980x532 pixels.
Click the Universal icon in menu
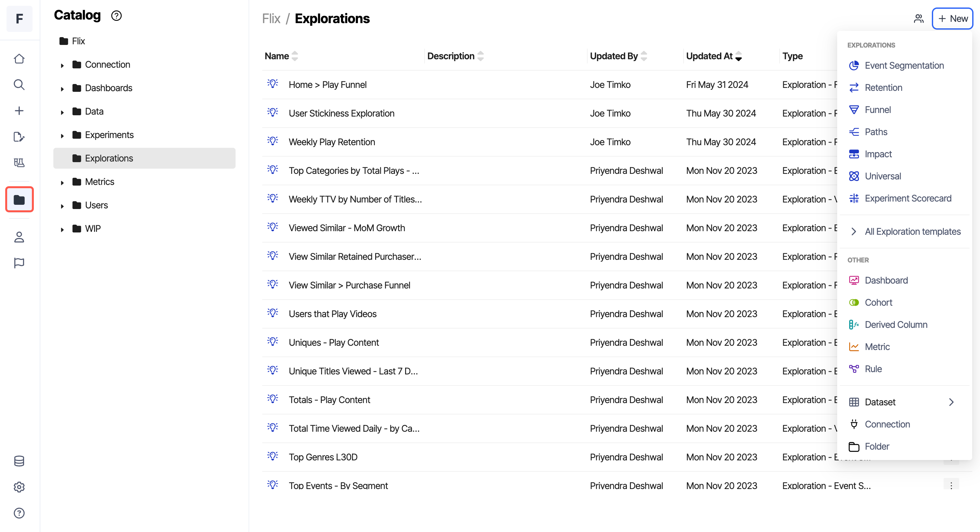pos(854,176)
